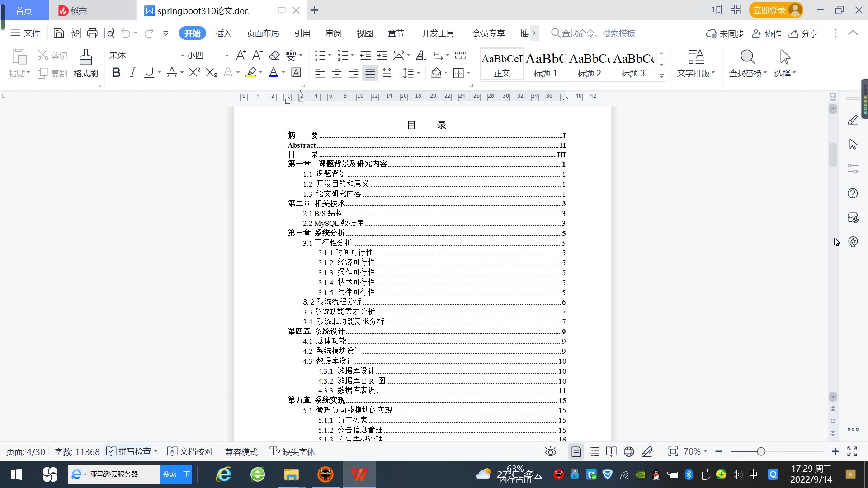Click the zoom slider handle

(761, 451)
